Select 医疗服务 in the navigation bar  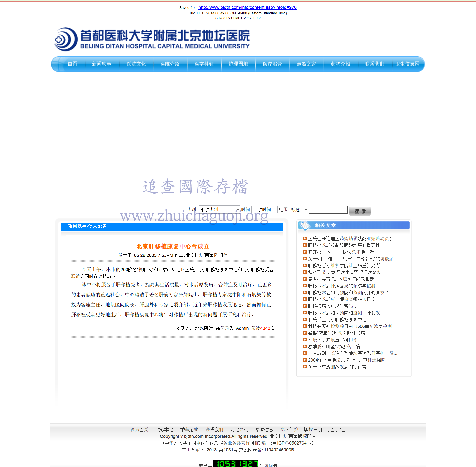[x=272, y=64]
